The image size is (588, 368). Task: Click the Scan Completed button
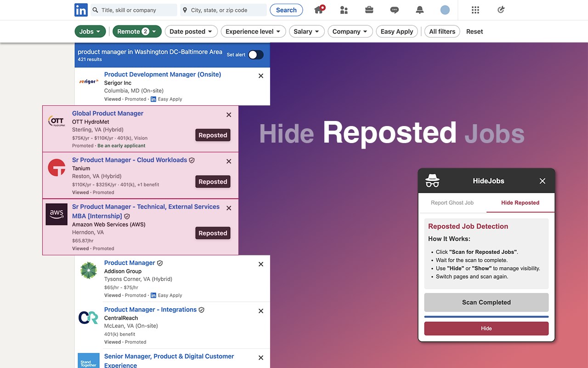[x=486, y=302]
